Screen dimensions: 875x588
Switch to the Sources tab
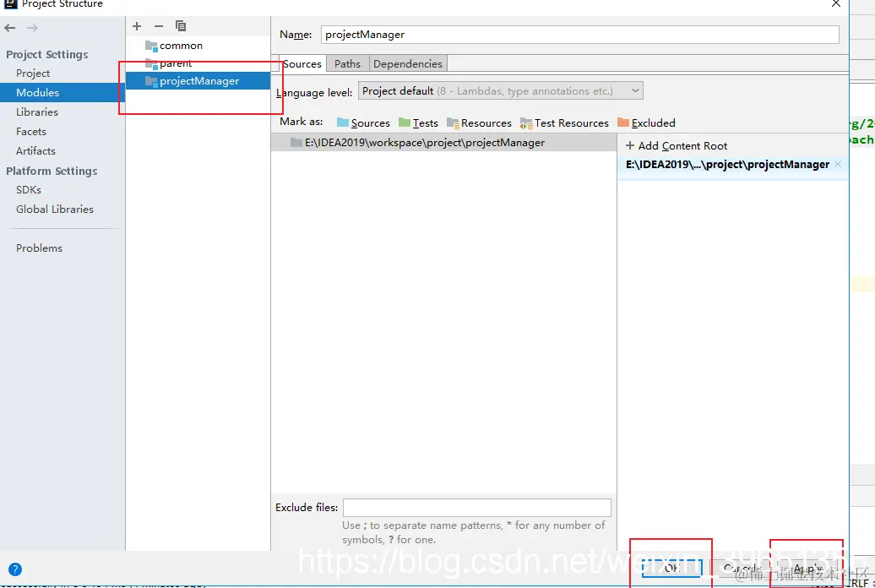pyautogui.click(x=302, y=63)
